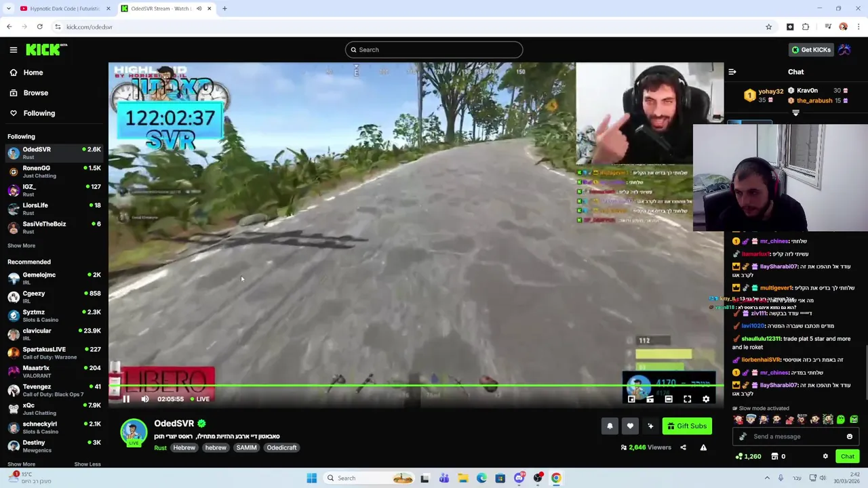This screenshot has height=488, width=868.
Task: Mute the stream volume
Action: click(x=145, y=399)
